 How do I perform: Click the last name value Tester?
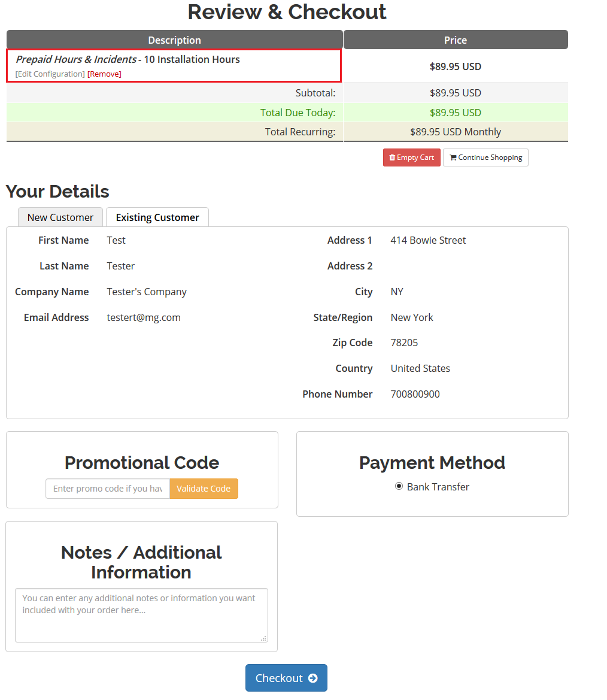click(120, 266)
